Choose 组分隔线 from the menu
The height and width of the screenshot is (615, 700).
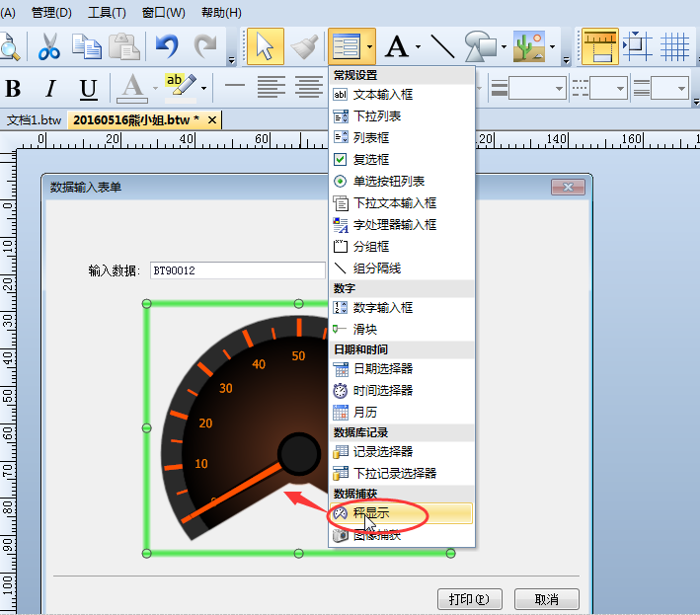[x=401, y=269]
